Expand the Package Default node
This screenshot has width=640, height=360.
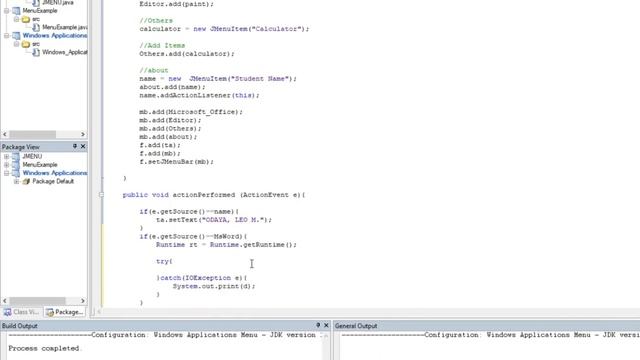[16, 181]
